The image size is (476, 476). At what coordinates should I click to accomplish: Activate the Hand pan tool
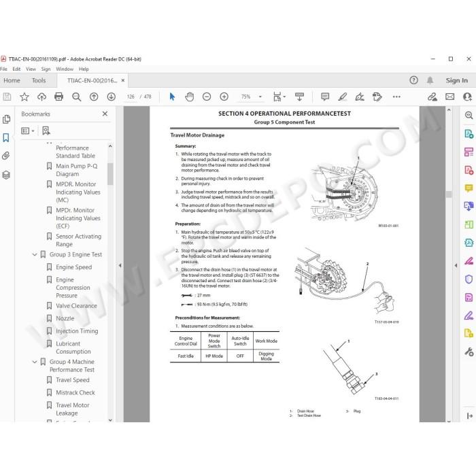pos(190,97)
